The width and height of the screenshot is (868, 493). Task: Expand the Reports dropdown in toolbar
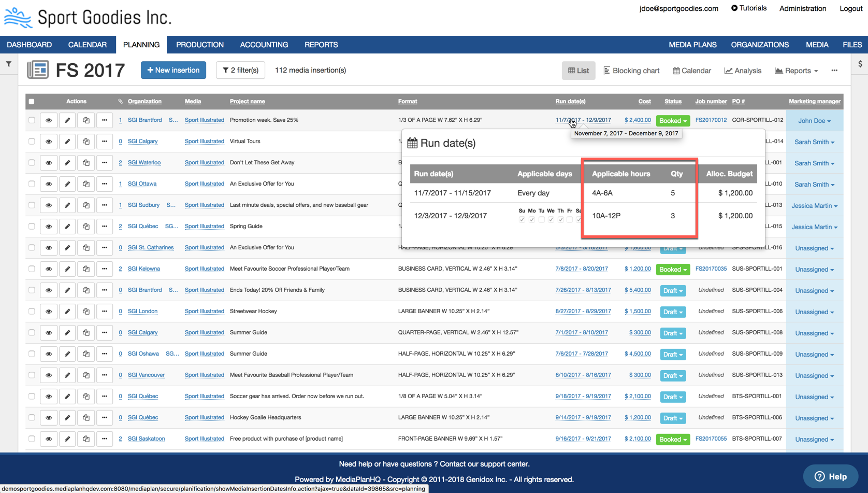click(797, 71)
